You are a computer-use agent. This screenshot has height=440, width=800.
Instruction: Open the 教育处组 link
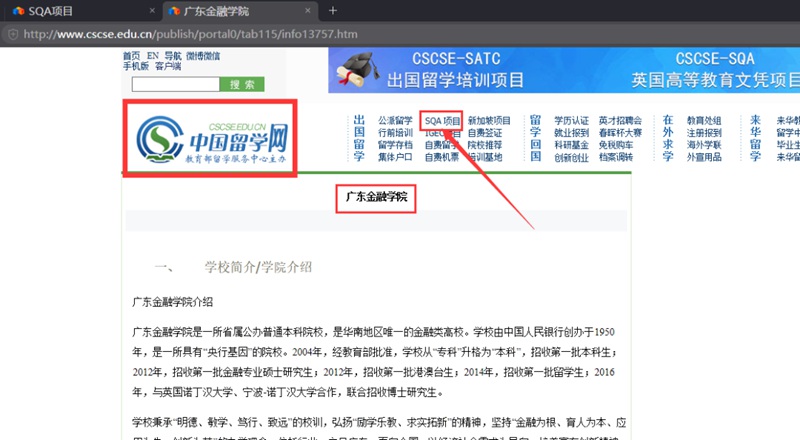[704, 120]
